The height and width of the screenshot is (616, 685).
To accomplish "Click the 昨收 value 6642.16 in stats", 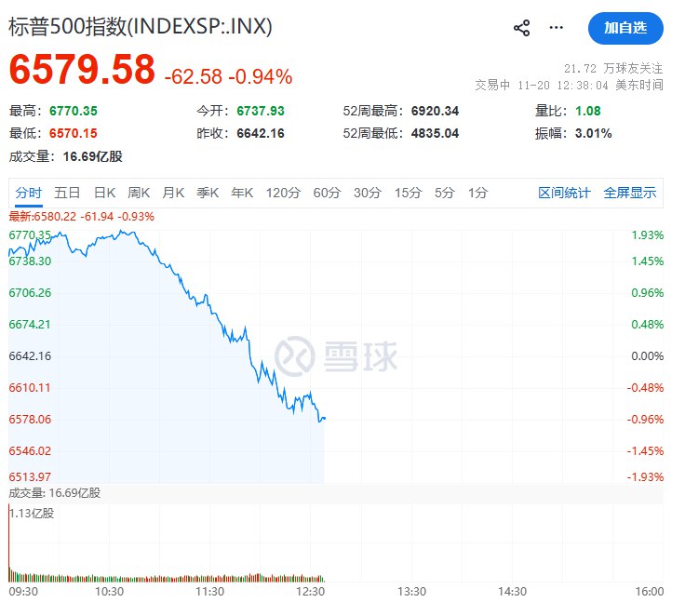I will pyautogui.click(x=261, y=133).
